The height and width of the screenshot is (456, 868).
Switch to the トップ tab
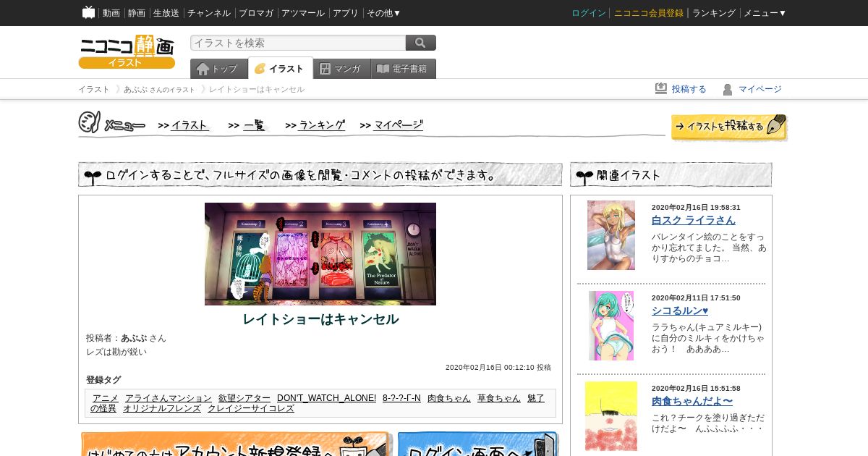coord(219,69)
